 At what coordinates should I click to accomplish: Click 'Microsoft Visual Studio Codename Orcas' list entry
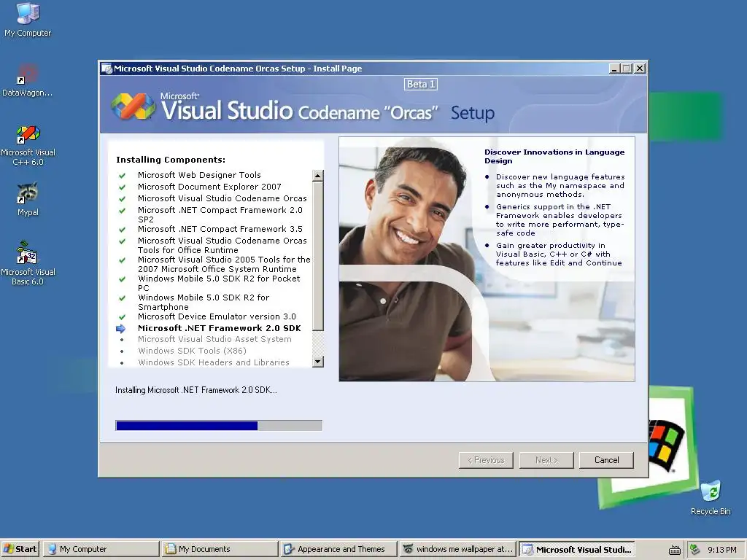click(x=222, y=198)
